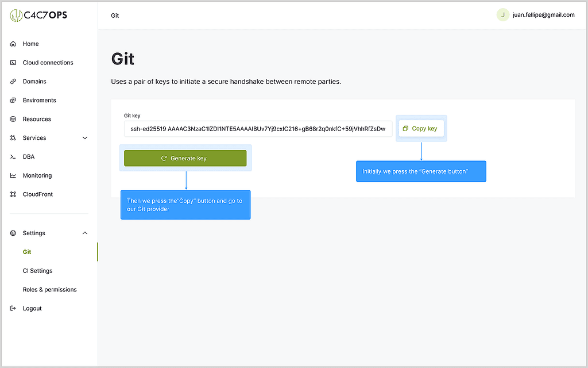Open the Home page

[31, 44]
